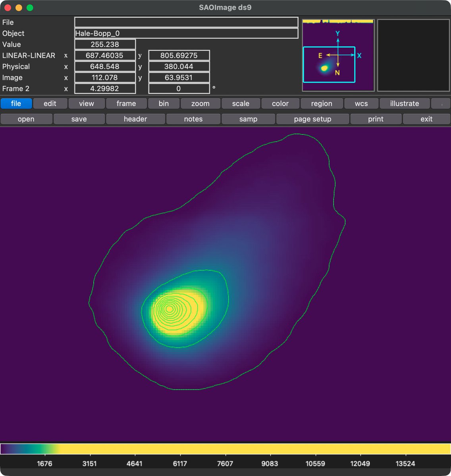Click the Frame 2 zoom field 4.29982
451x476 pixels.
105,89
